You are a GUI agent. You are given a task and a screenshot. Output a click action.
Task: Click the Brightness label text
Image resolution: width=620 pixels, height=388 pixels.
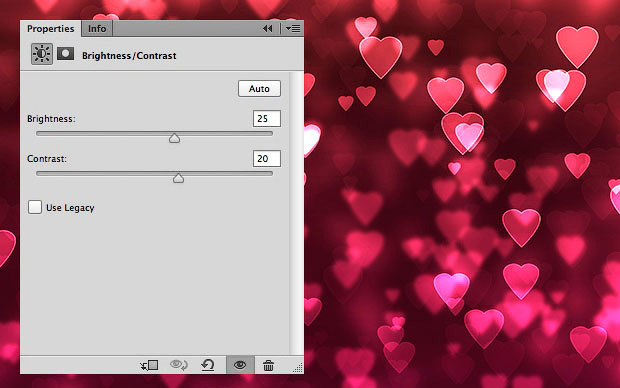(x=51, y=119)
